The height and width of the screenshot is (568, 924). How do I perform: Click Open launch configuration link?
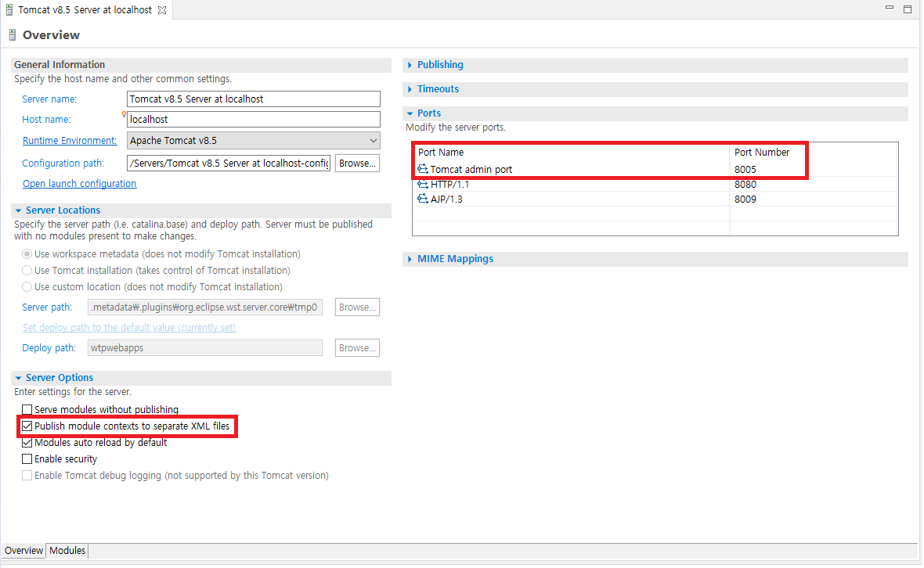[x=80, y=184]
